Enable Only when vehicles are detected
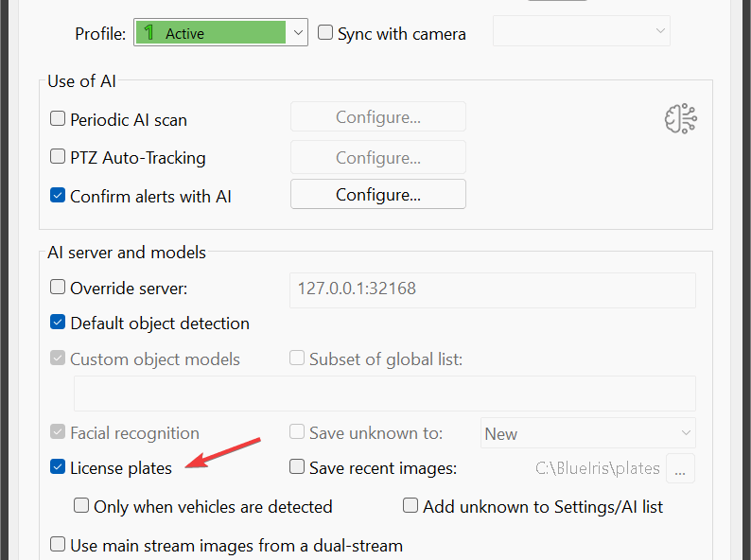The height and width of the screenshot is (560, 751). 81,506
